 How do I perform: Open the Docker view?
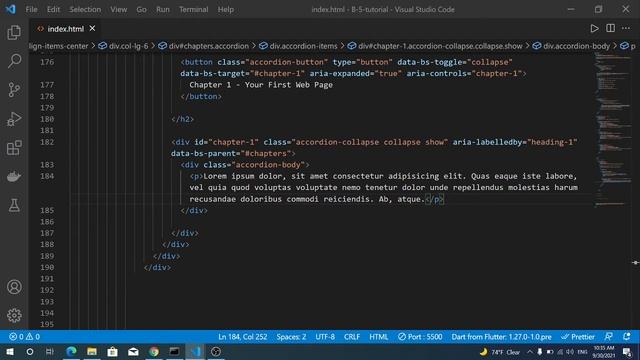tap(14, 177)
